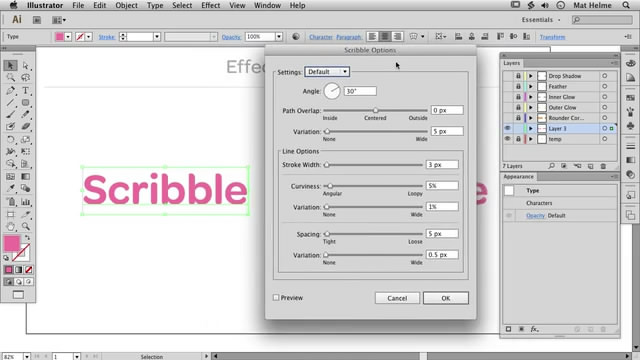Click Align Center paragraph icon

click(384, 37)
